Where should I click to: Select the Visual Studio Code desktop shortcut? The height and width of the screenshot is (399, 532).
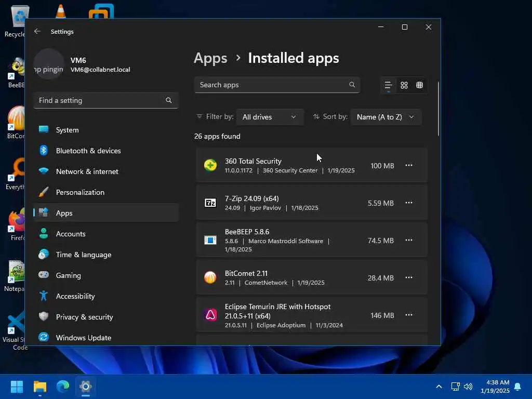pos(14,331)
